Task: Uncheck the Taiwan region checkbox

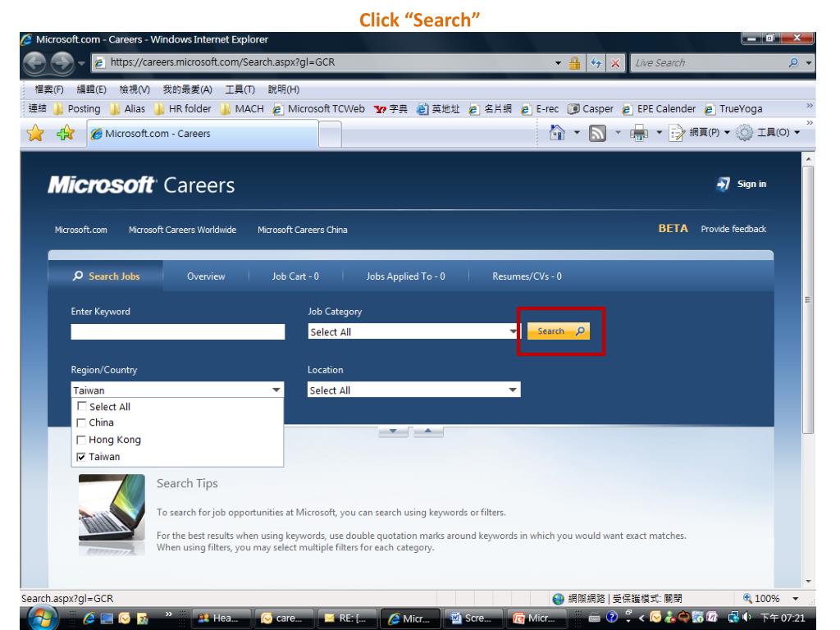Action: click(x=81, y=457)
